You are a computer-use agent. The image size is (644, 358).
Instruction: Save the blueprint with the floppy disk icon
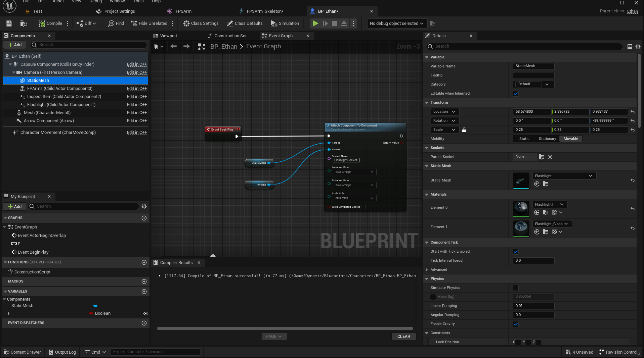(x=9, y=23)
